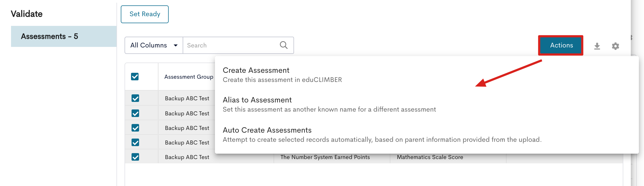
Task: Uncheck the second Backup ABC Test row
Action: pos(135,113)
